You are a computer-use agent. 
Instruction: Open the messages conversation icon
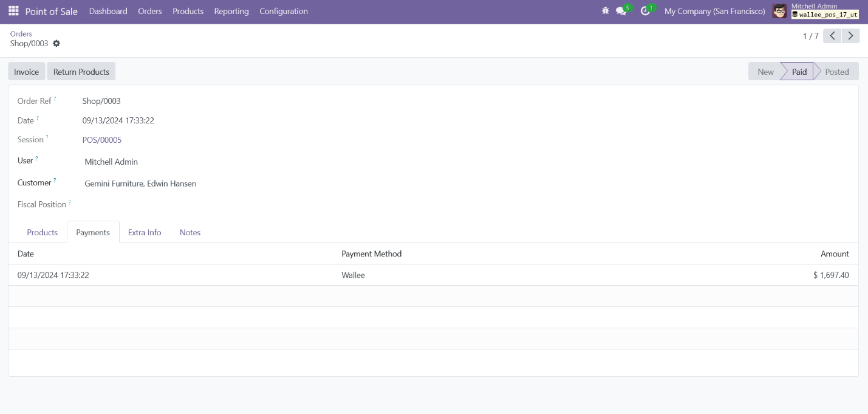click(621, 11)
